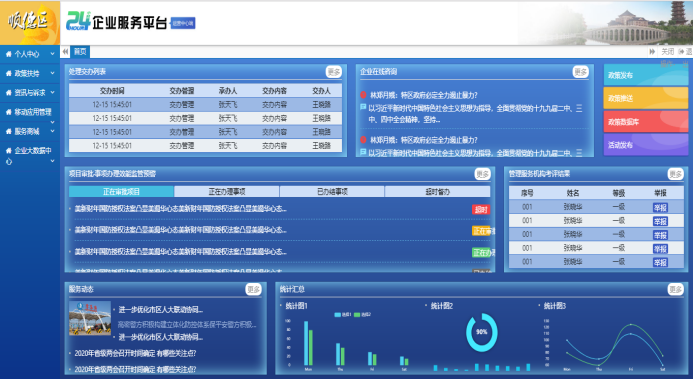Screen dimensions: 693x379
Task: Click the double-left arrow before 首页 tab
Action: click(x=65, y=52)
